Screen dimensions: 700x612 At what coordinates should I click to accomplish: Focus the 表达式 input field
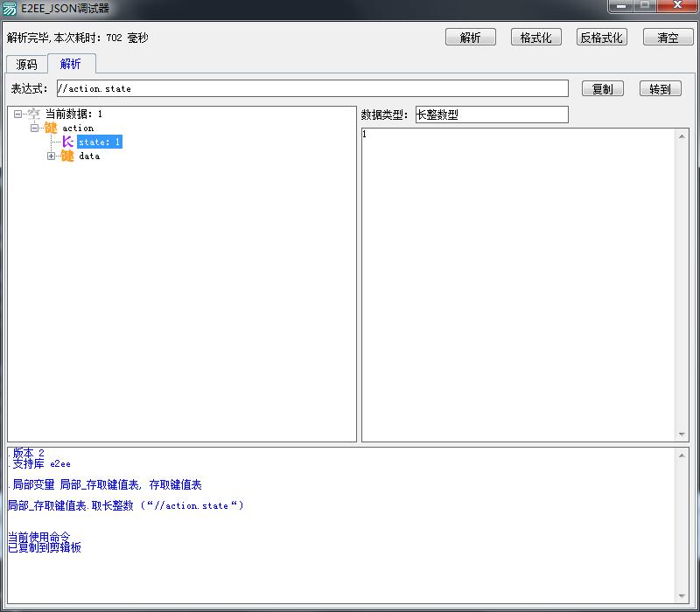click(312, 88)
